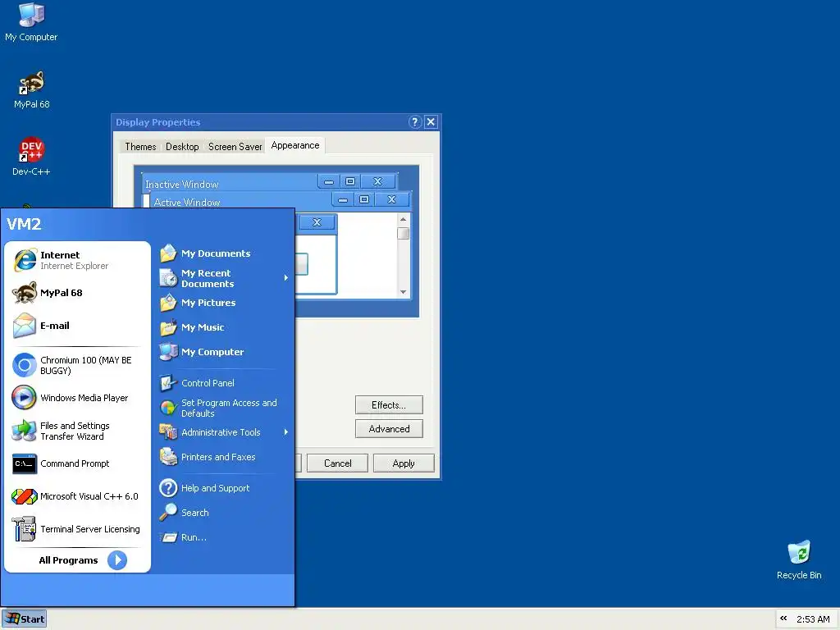
Task: Show hidden tray icons chevron
Action: pyautogui.click(x=783, y=619)
